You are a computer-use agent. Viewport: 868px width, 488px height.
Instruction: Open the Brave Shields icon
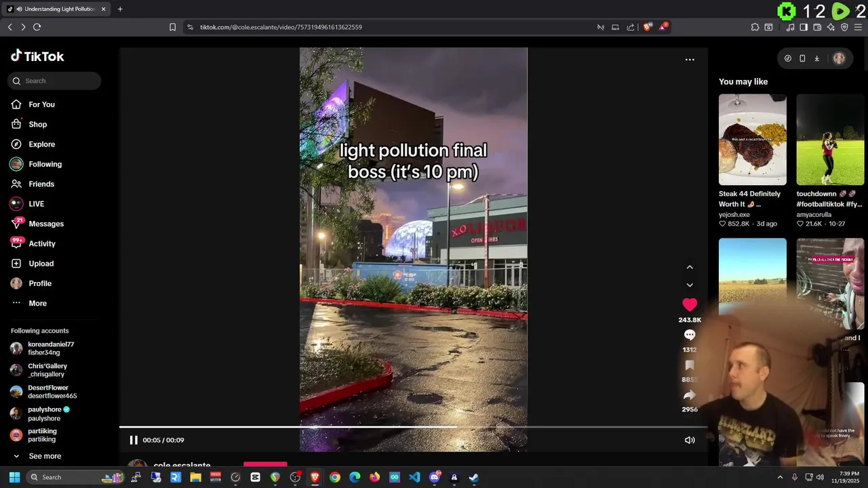(648, 27)
